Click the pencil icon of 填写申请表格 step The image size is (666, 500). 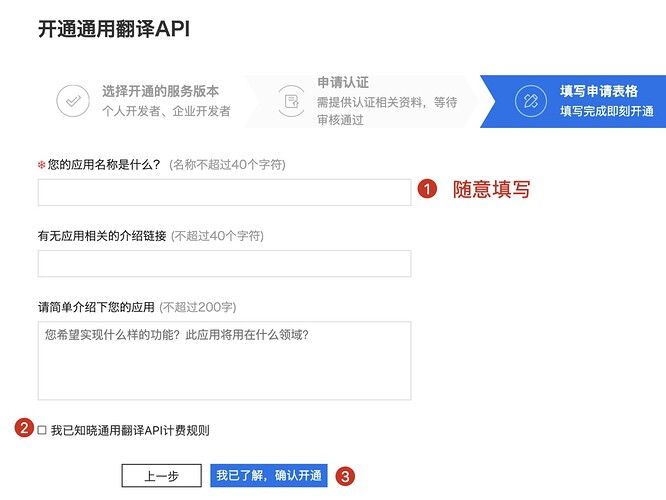click(531, 101)
